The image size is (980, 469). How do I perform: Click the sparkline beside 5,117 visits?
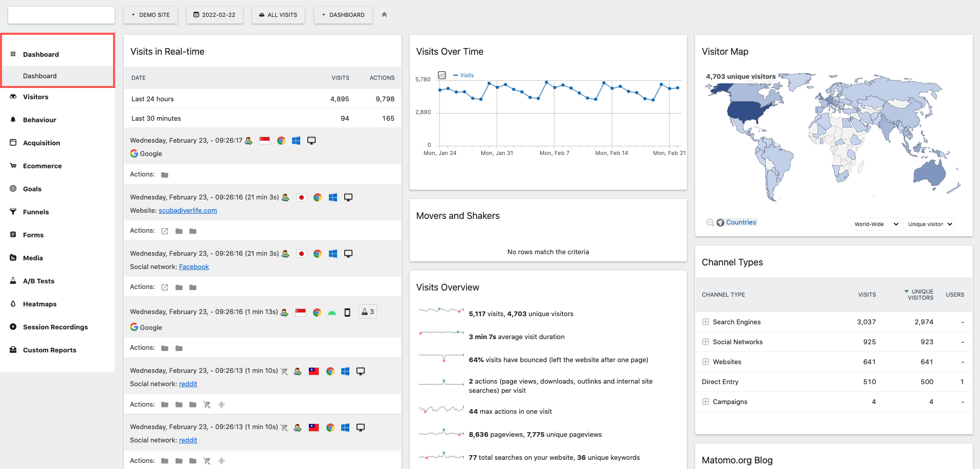(441, 310)
